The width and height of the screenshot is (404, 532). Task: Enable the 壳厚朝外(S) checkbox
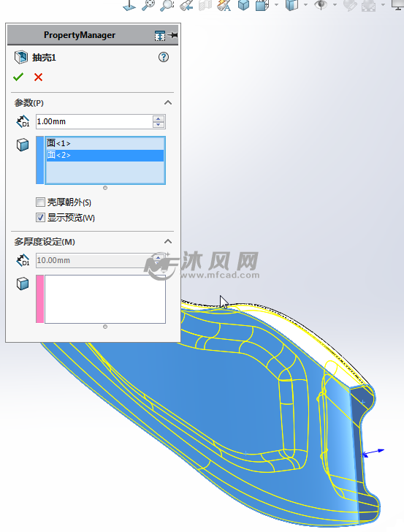click(x=40, y=202)
